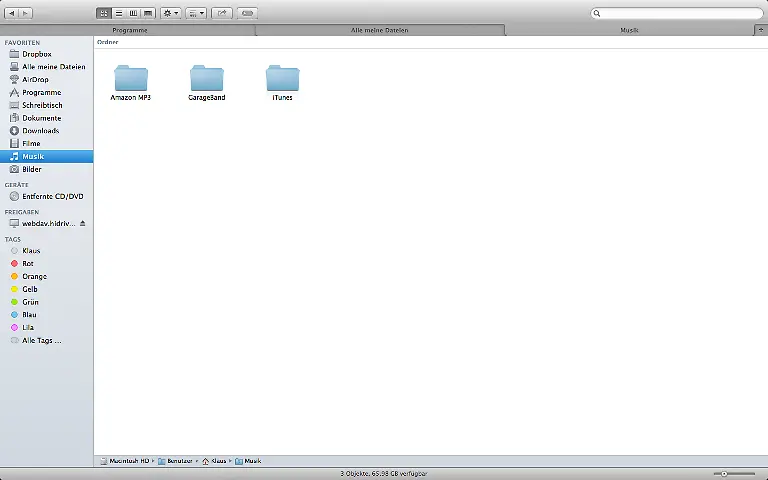Click Musik in the path bar
768x480 pixels.
[x=248, y=461]
